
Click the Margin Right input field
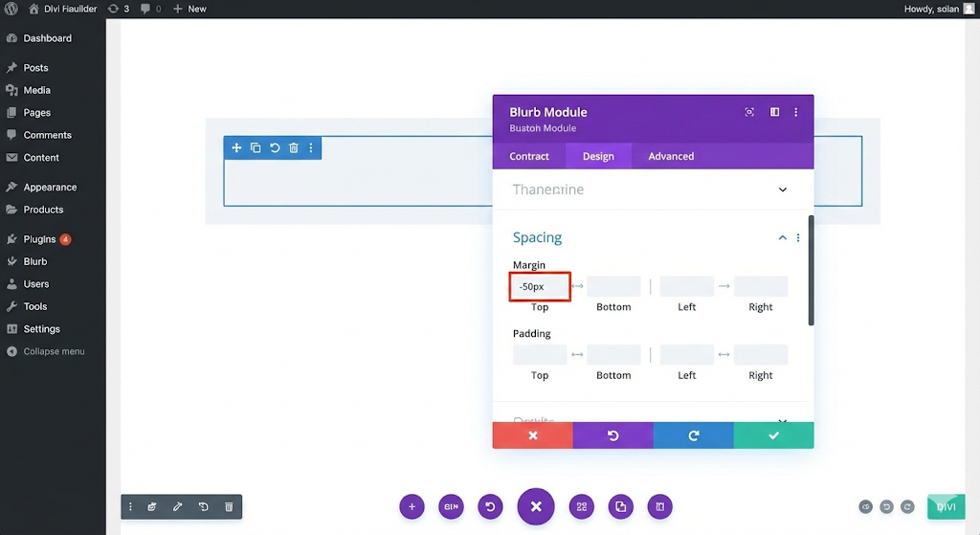click(761, 286)
